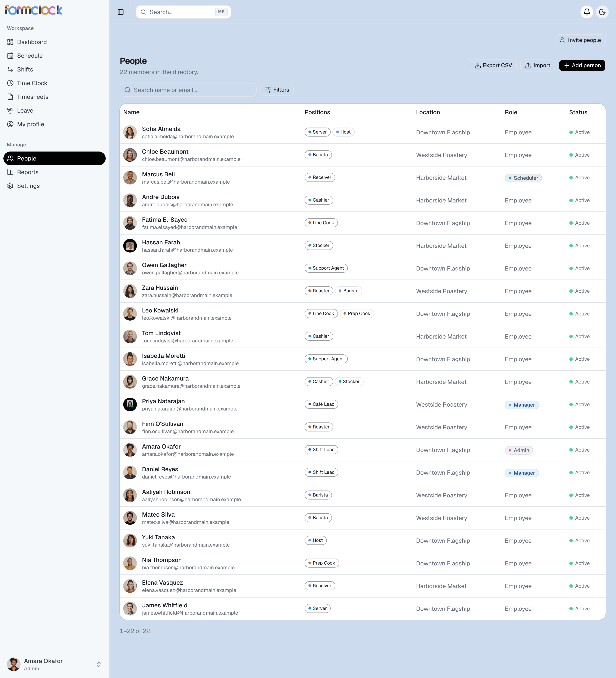Navigate to Time Clock
The width and height of the screenshot is (616, 678).
(x=55, y=83)
